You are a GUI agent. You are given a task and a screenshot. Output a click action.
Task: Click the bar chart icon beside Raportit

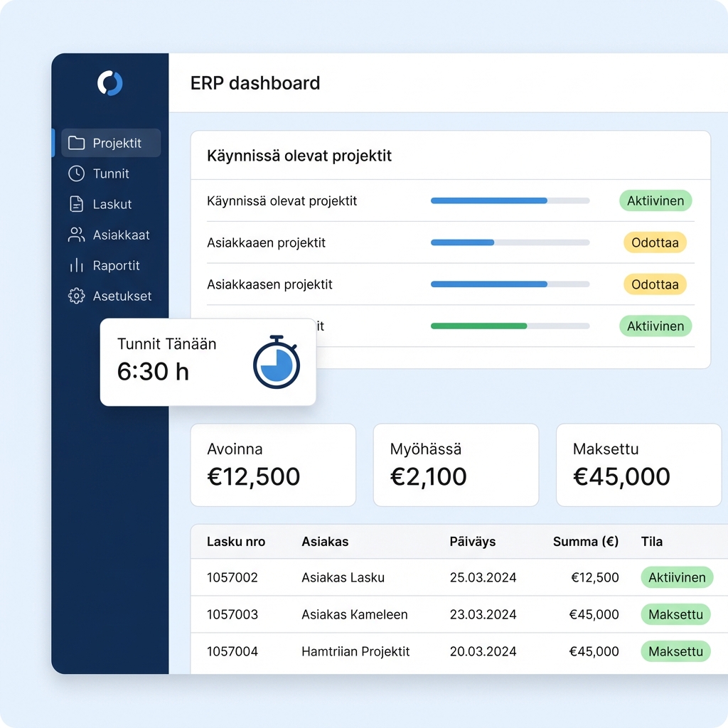coord(76,266)
